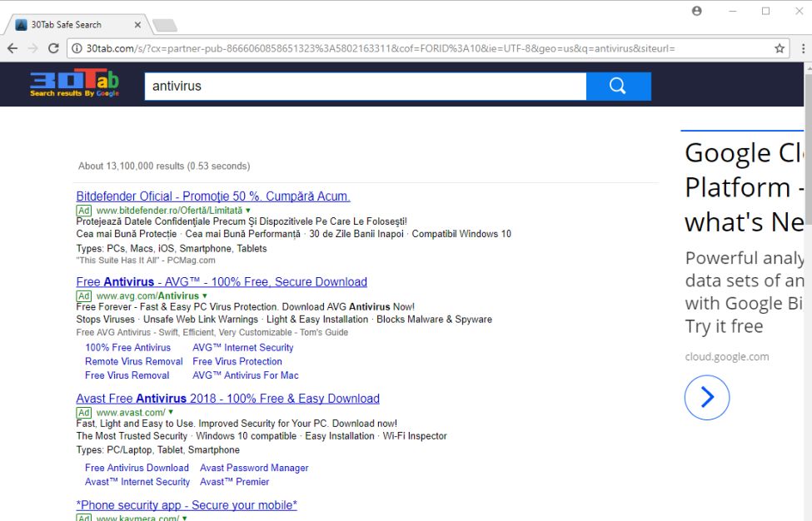
Task: Close the 30Tab Safe Search tab
Action: point(137,24)
